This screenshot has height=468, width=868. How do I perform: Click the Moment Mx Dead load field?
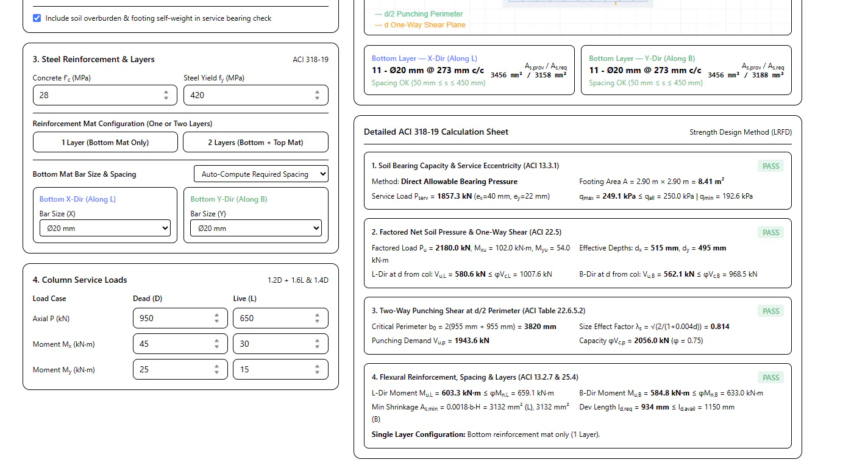point(180,344)
